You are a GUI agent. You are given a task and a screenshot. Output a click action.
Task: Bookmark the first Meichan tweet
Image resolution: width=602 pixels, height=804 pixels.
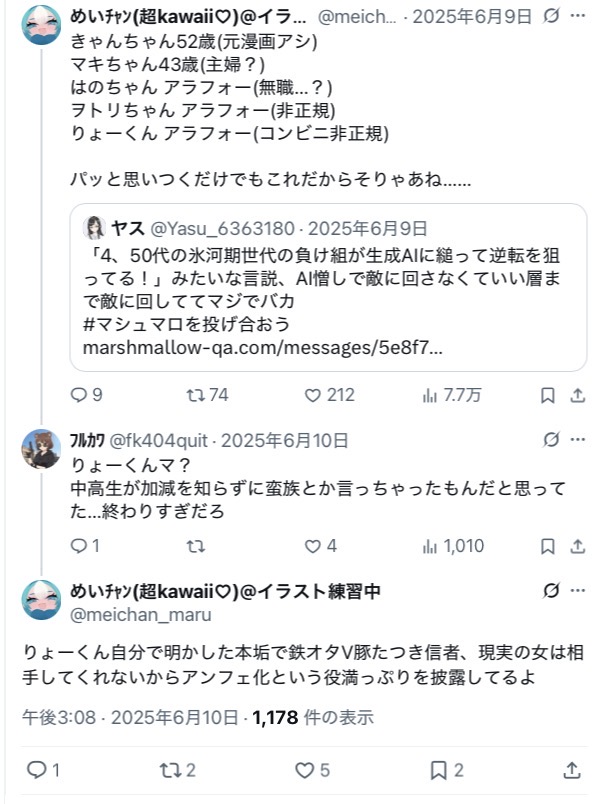(547, 395)
